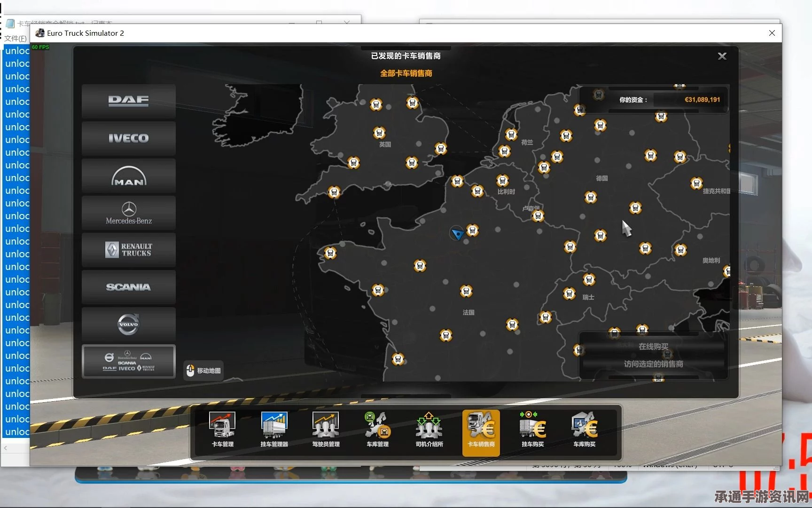812x508 pixels.
Task: Select dealer marker next to player position
Action: click(x=473, y=230)
